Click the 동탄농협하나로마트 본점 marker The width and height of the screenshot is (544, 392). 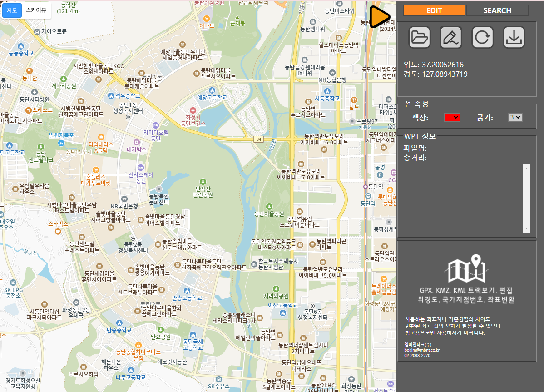point(138,345)
